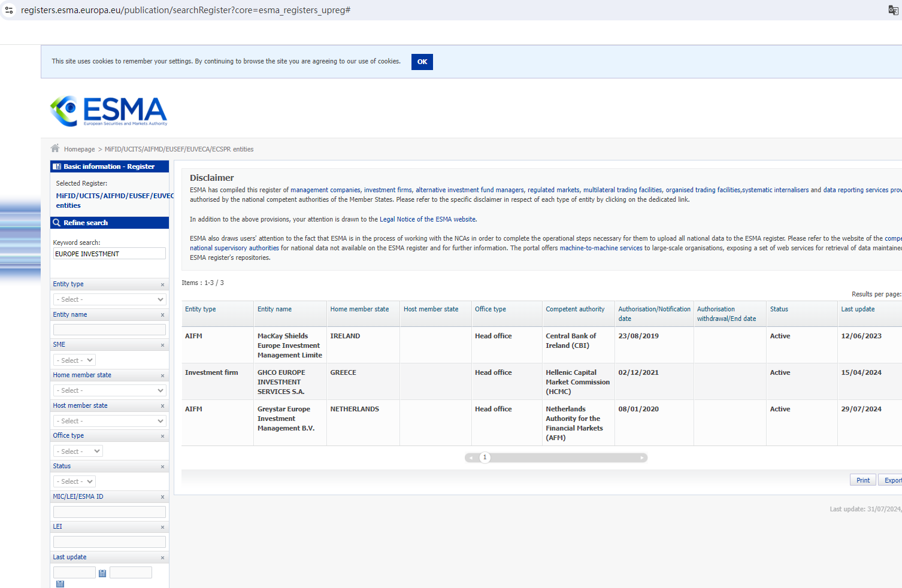Image resolution: width=902 pixels, height=588 pixels.
Task: Click the ESMA logo
Action: coord(108,111)
